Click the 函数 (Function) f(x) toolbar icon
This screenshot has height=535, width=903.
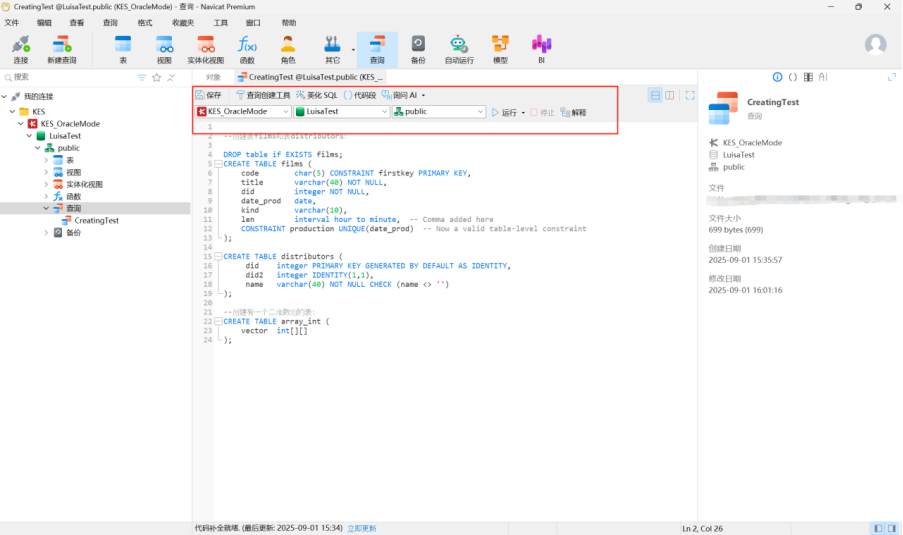[x=247, y=48]
